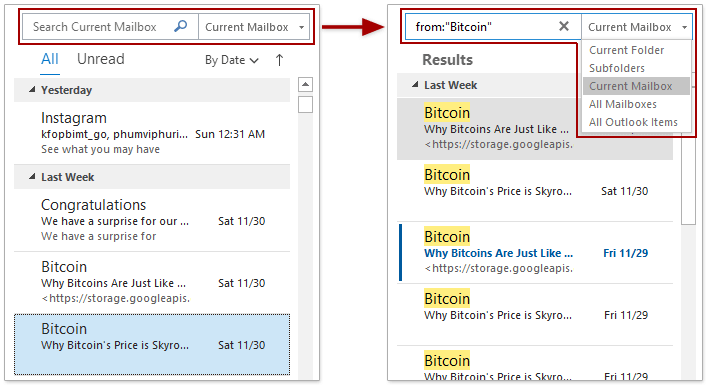Choose All Outlook Items in scope menu

[x=633, y=122]
